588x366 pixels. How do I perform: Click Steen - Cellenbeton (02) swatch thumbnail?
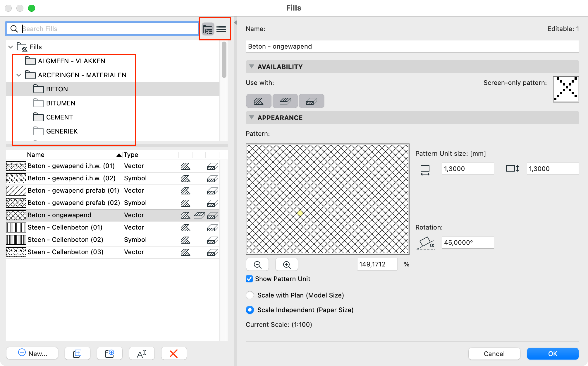pos(16,240)
